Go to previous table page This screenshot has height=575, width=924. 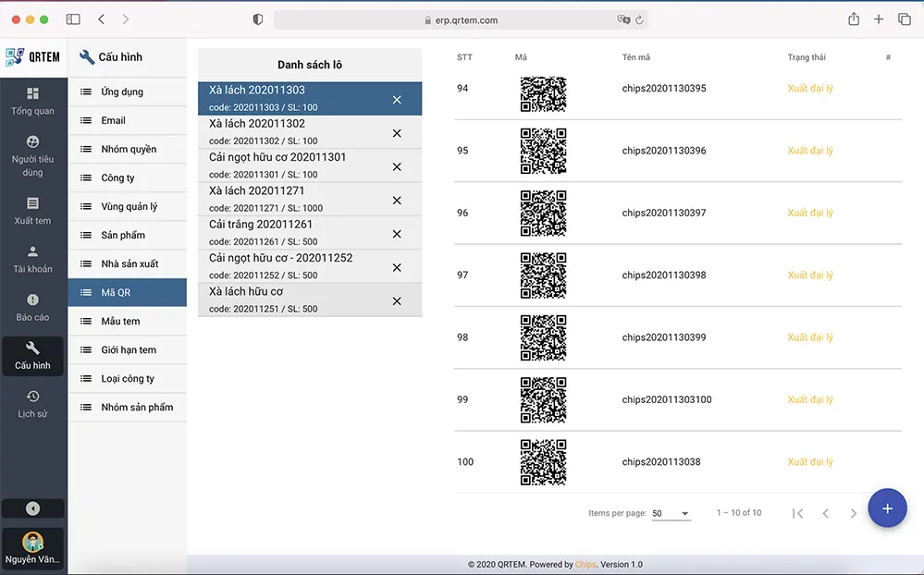[x=826, y=513]
